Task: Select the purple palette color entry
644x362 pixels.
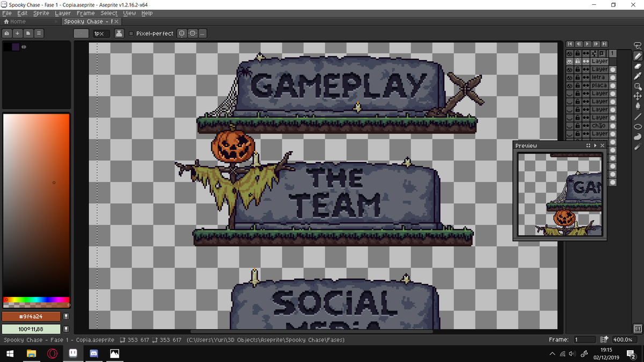Action: (x=16, y=47)
